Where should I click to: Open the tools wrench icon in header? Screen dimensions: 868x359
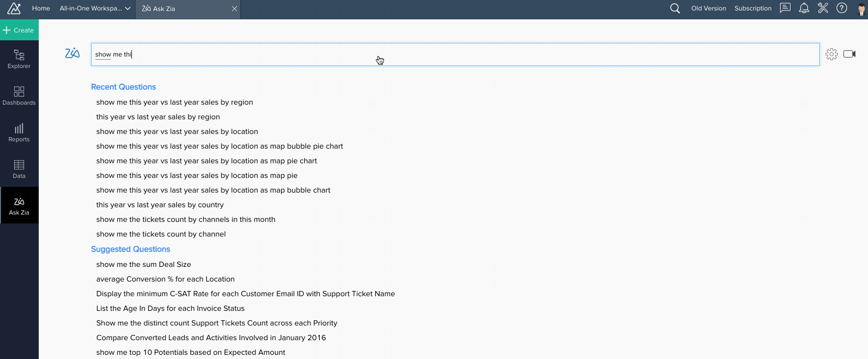823,8
